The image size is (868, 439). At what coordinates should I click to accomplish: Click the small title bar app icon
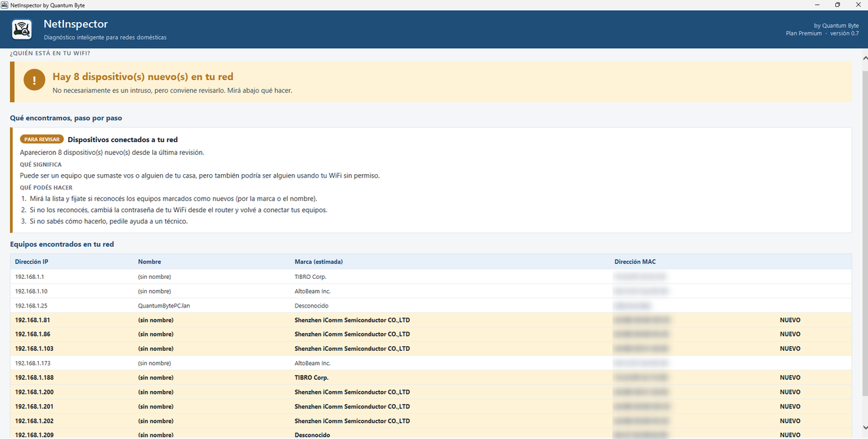5,5
